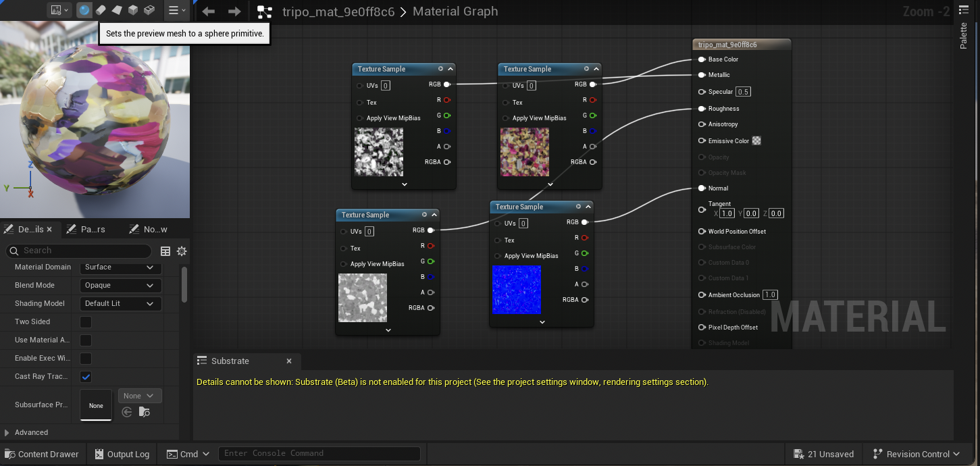The height and width of the screenshot is (466, 980).
Task: Set preview mesh to plane primitive
Action: (117, 10)
